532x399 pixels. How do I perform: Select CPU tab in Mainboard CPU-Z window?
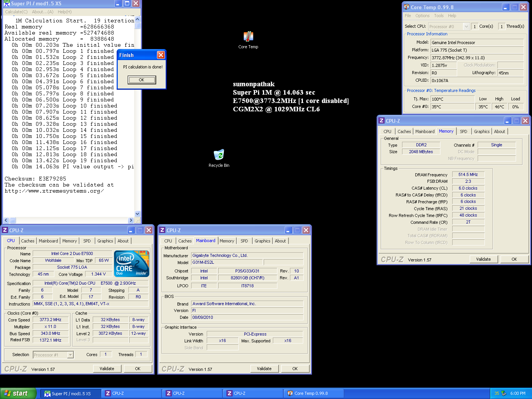[x=168, y=241]
